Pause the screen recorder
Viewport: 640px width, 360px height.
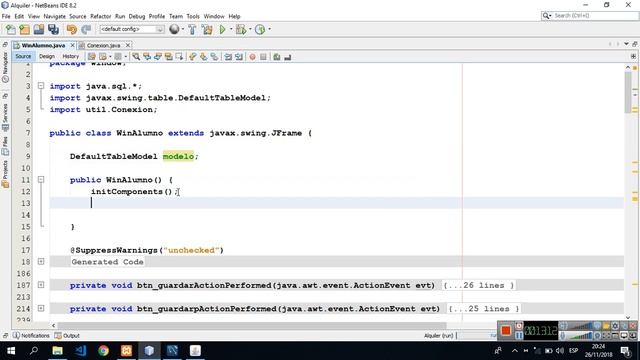pyautogui.click(x=519, y=335)
